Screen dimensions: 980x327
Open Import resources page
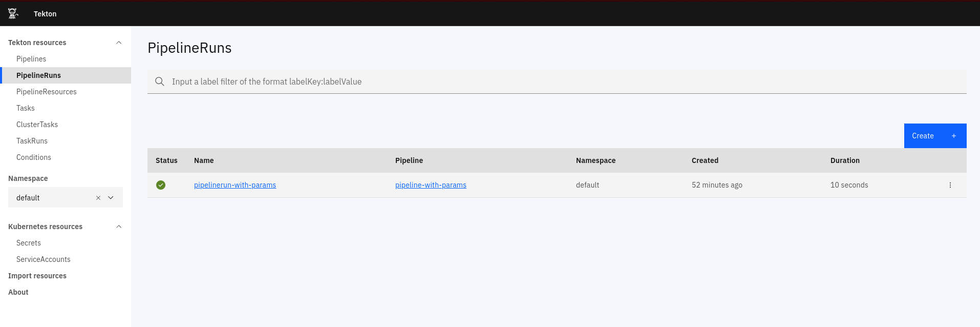point(37,276)
